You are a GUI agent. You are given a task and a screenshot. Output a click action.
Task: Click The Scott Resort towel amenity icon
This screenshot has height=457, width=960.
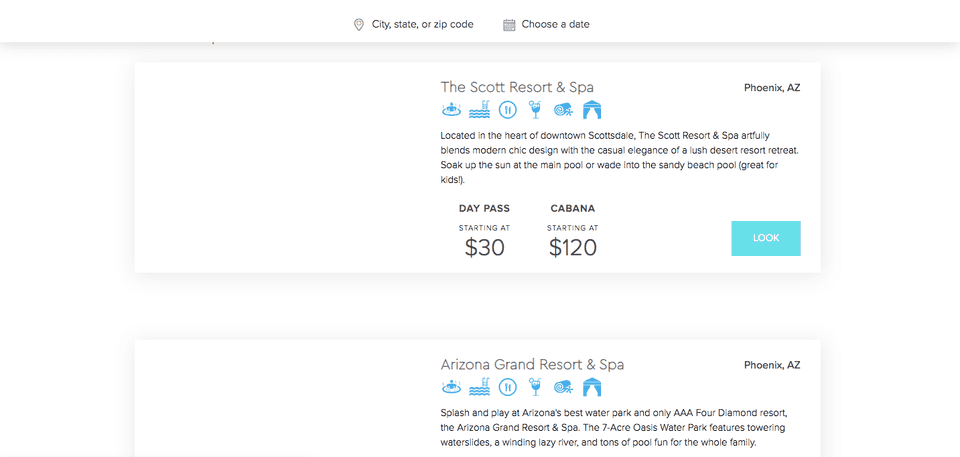(x=564, y=110)
